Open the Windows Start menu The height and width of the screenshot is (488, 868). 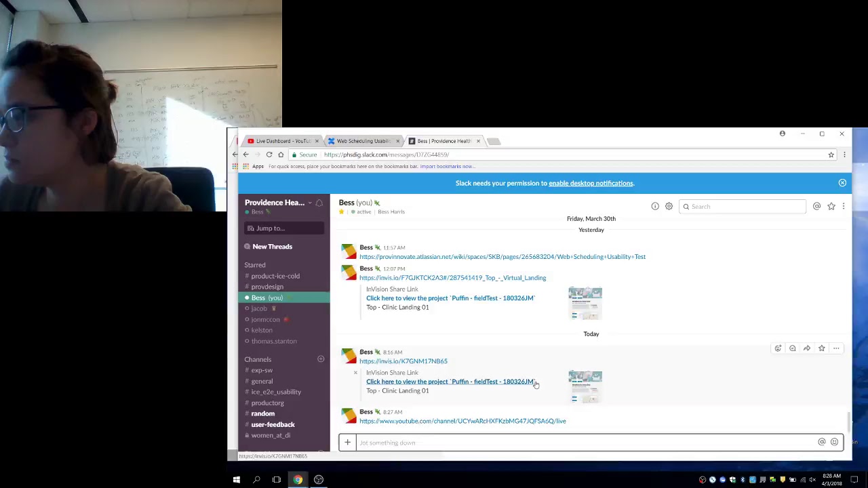(237, 480)
